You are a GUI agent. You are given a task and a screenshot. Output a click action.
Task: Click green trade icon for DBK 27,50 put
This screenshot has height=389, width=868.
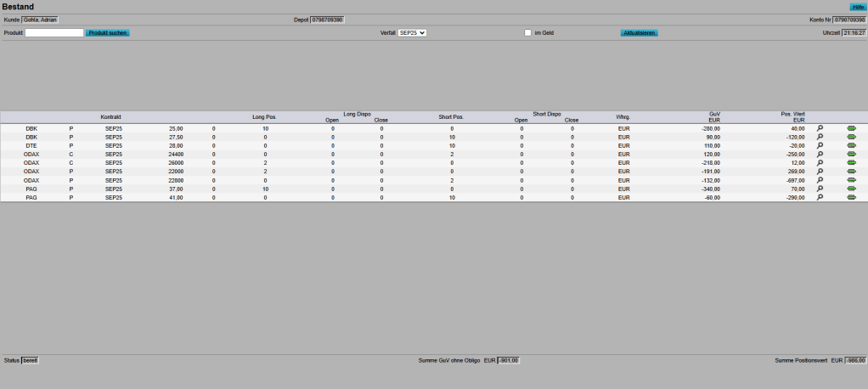click(851, 137)
